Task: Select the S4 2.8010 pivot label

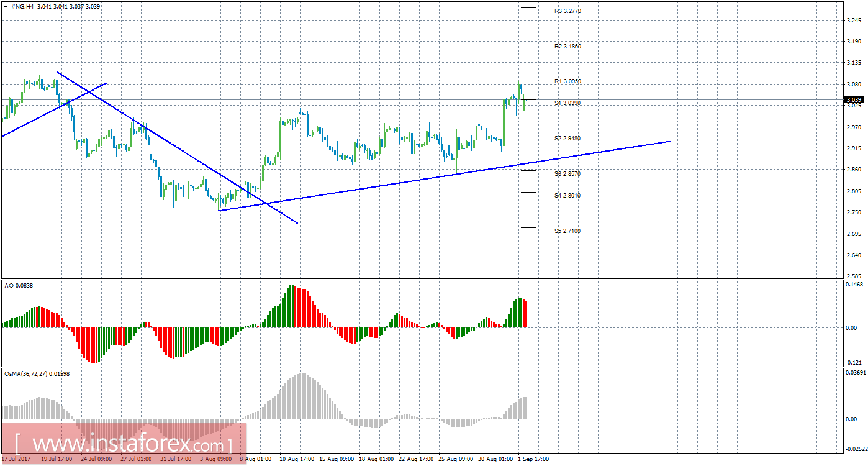Action: [x=567, y=196]
